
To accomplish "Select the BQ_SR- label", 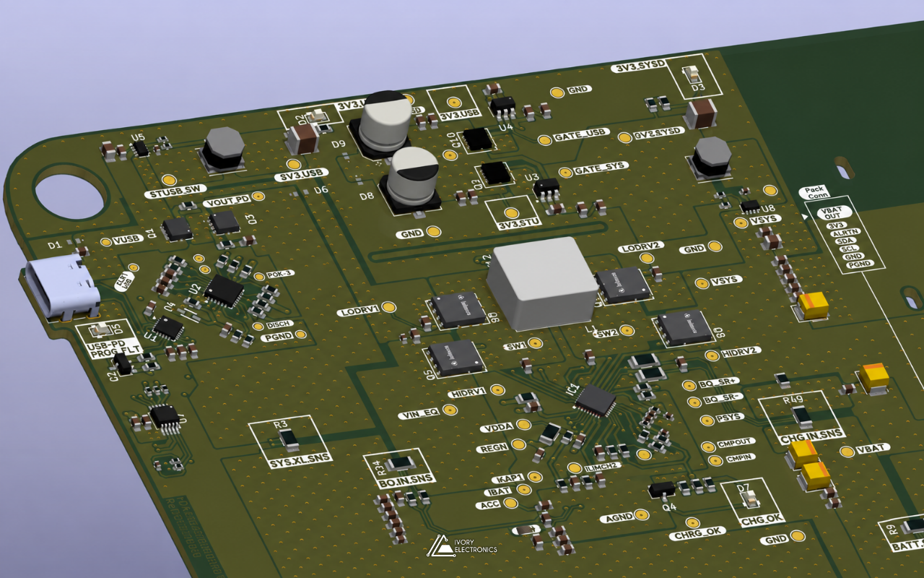I will click(x=724, y=399).
